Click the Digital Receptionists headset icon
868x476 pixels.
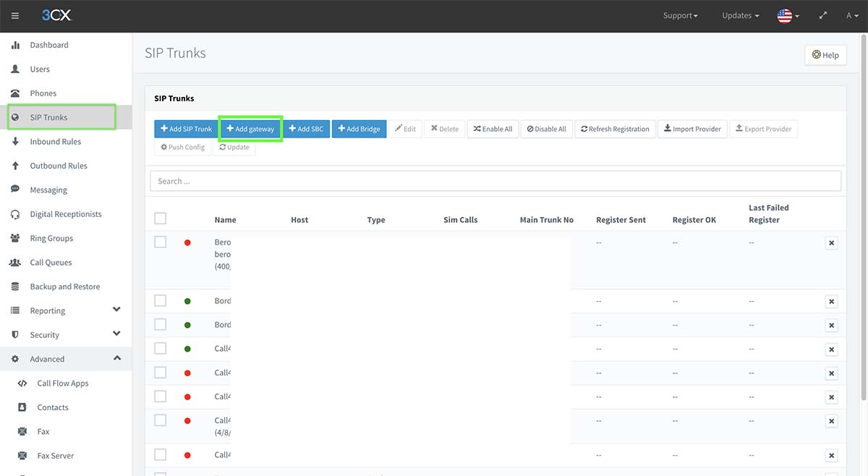click(15, 214)
